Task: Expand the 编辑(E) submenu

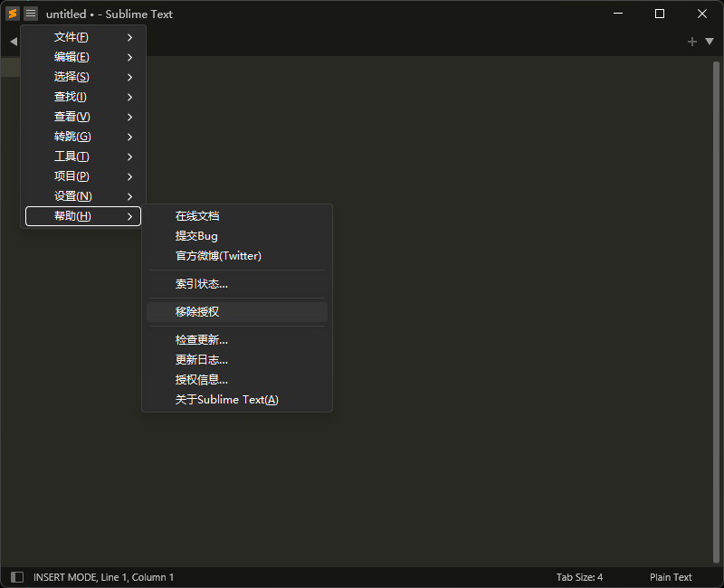Action: [x=83, y=57]
